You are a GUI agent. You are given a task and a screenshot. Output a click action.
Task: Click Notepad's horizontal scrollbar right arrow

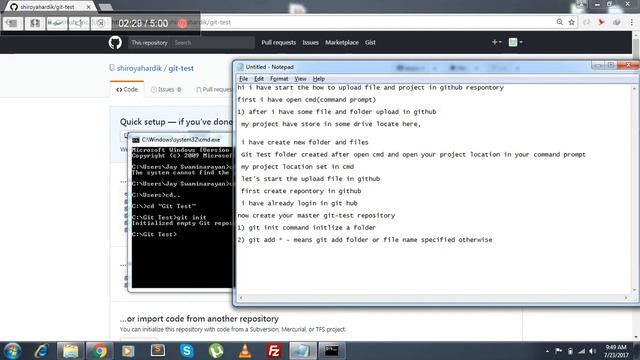point(627,298)
